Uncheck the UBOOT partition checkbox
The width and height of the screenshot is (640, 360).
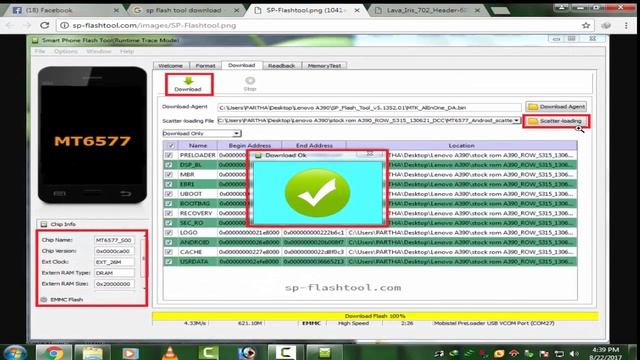169,194
